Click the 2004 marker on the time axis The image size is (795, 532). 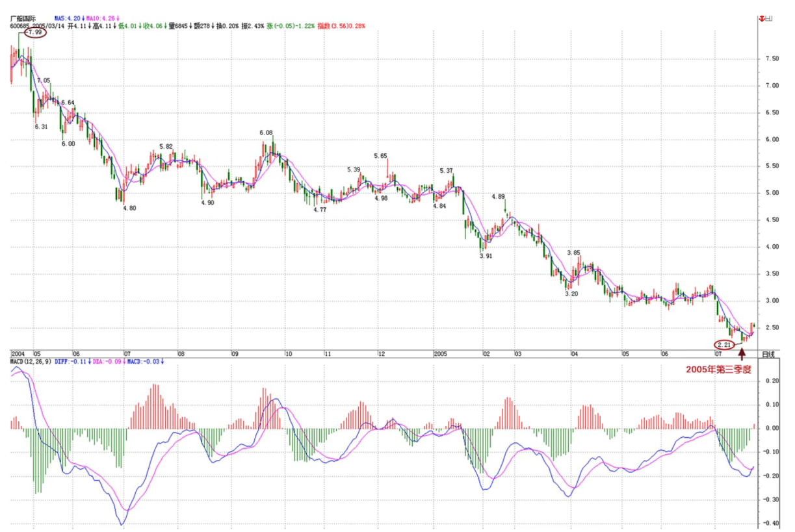point(17,355)
